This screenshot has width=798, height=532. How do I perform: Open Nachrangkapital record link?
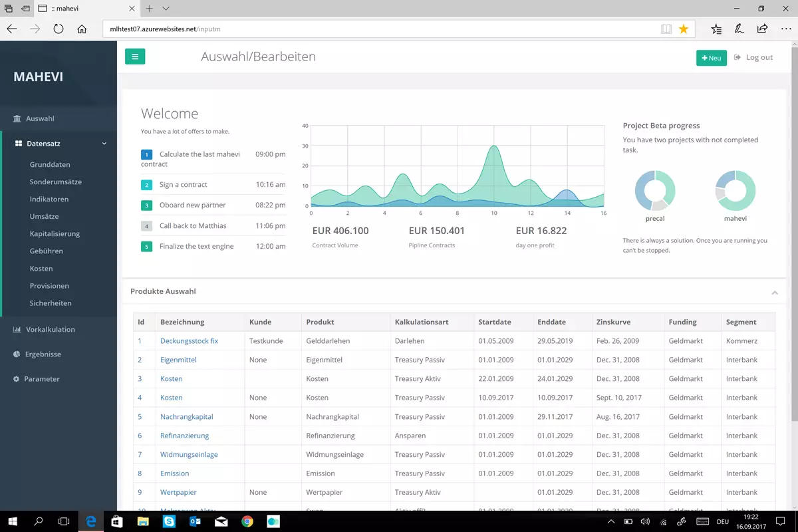[x=187, y=416]
